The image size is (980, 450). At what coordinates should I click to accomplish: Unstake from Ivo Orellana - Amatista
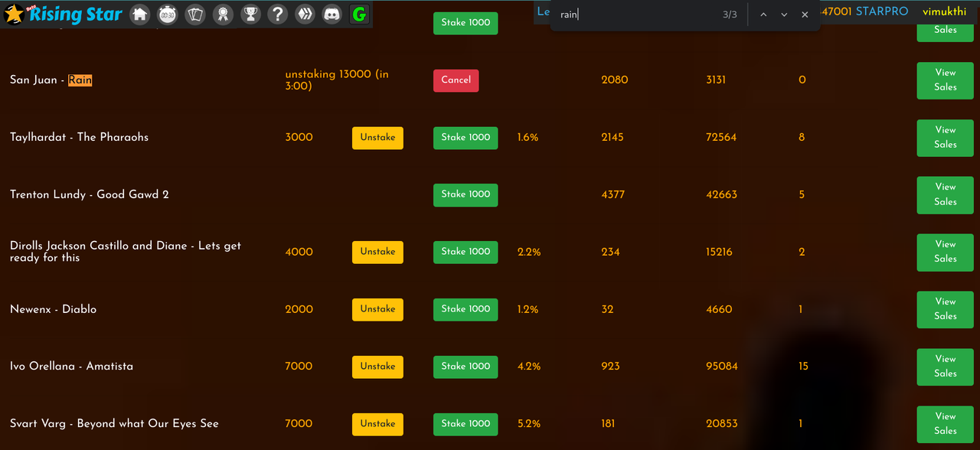[x=377, y=367]
